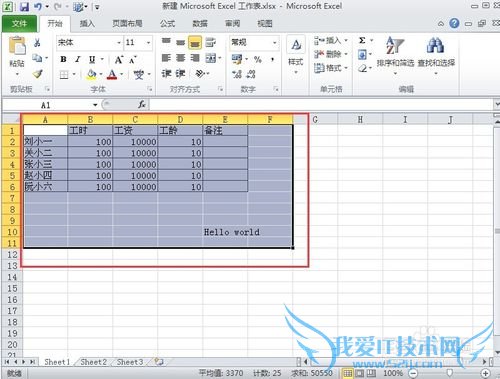Image resolution: width=500 pixels, height=379 pixels.
Task: Select the Format Painter brush
Action: pos(38,74)
